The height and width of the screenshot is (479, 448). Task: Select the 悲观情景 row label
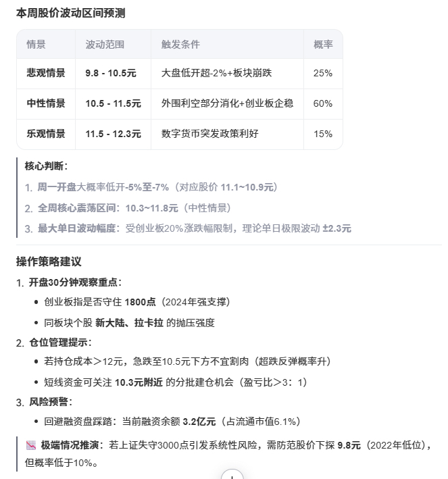tap(46, 73)
